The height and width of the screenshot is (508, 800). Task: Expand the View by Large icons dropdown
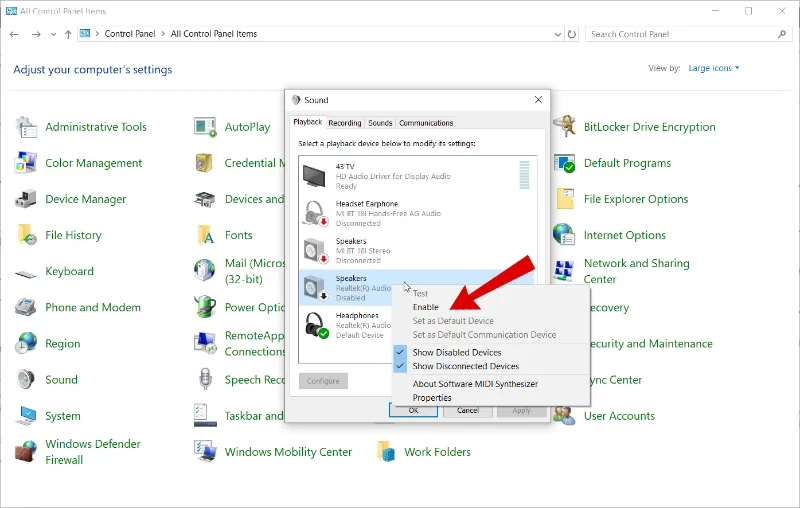coord(714,68)
